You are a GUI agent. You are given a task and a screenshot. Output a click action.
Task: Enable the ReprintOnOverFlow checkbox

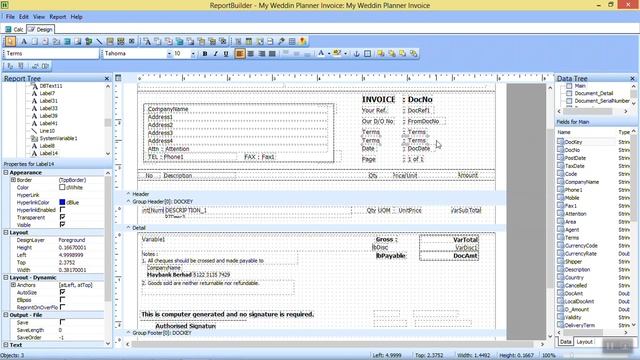[62, 307]
